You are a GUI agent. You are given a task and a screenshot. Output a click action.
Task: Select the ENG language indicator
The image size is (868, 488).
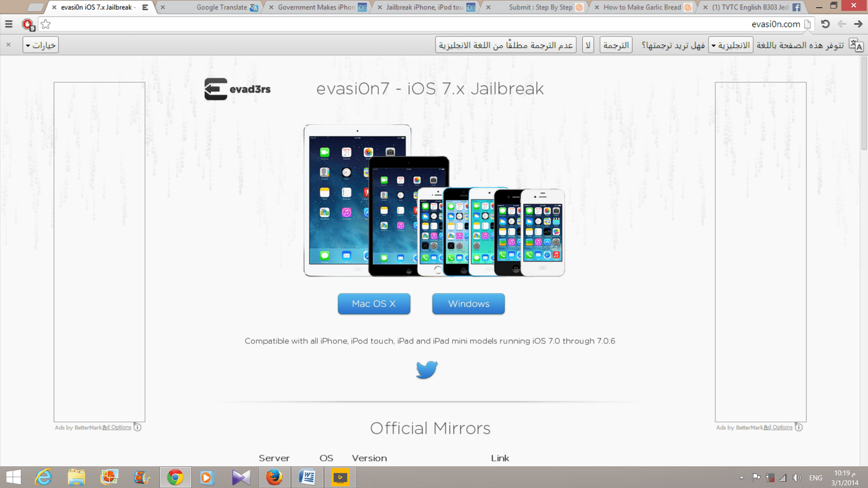[816, 478]
